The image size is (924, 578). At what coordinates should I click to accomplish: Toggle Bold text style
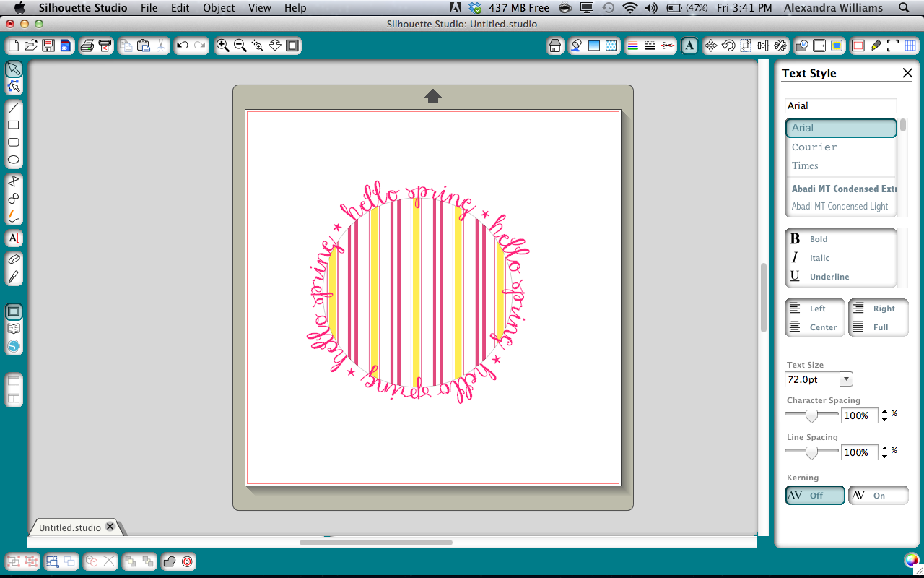click(x=841, y=239)
